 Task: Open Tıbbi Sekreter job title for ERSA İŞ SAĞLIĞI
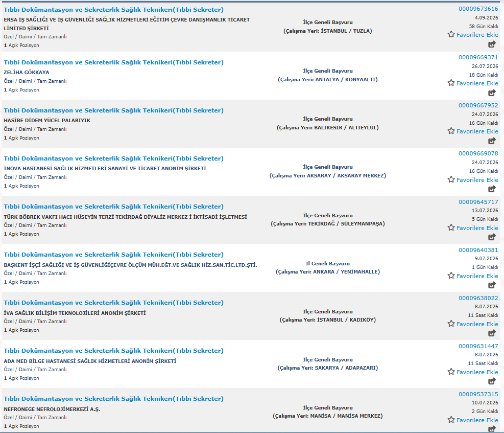tap(113, 10)
